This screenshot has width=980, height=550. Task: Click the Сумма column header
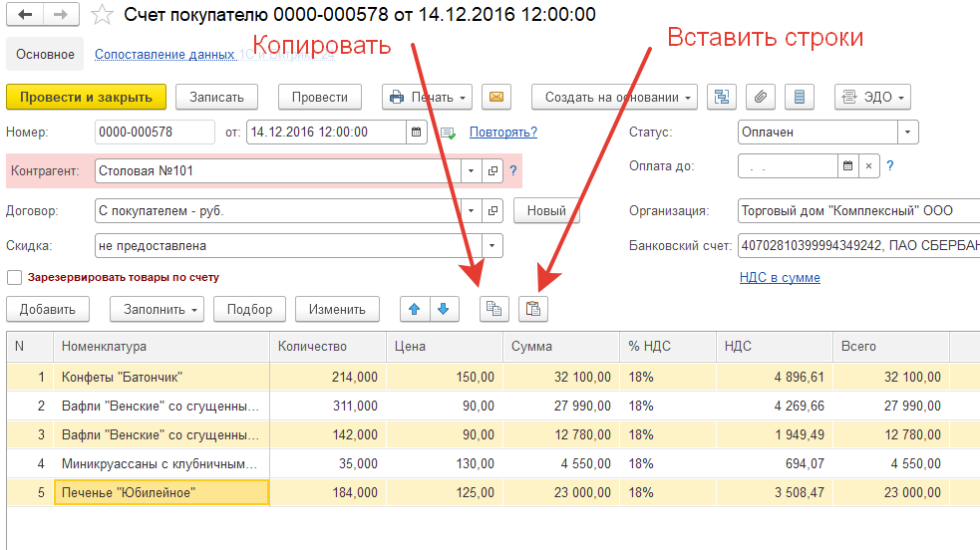click(562, 347)
